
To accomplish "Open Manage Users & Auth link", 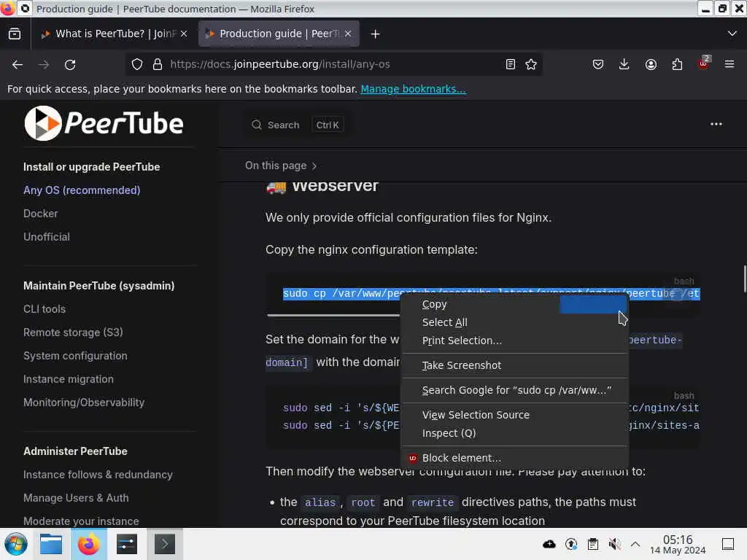I will 76,497.
